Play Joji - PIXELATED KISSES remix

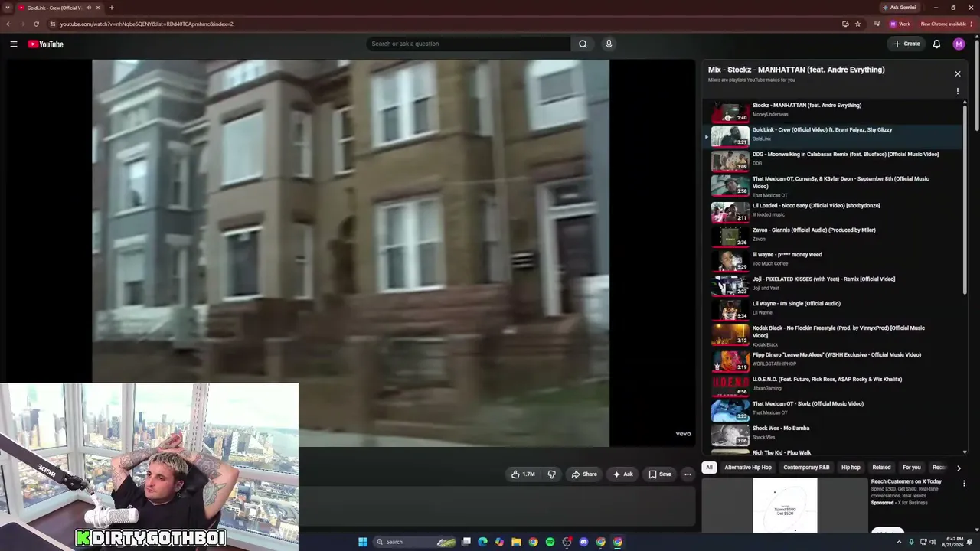pyautogui.click(x=833, y=285)
